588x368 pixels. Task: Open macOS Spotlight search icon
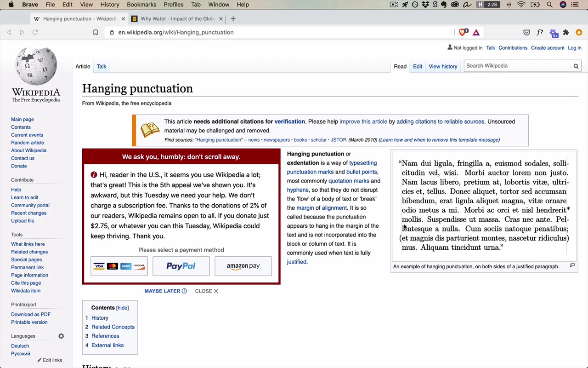[549, 5]
